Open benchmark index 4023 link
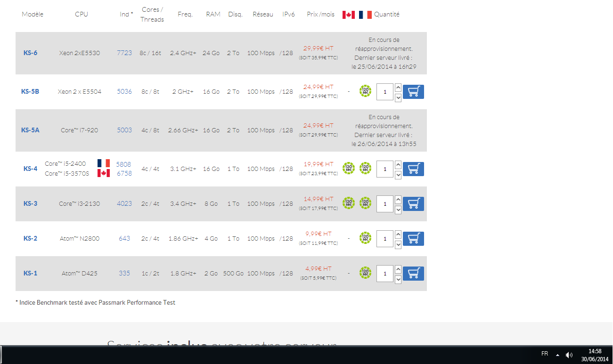This screenshot has width=613, height=364. 124,203
